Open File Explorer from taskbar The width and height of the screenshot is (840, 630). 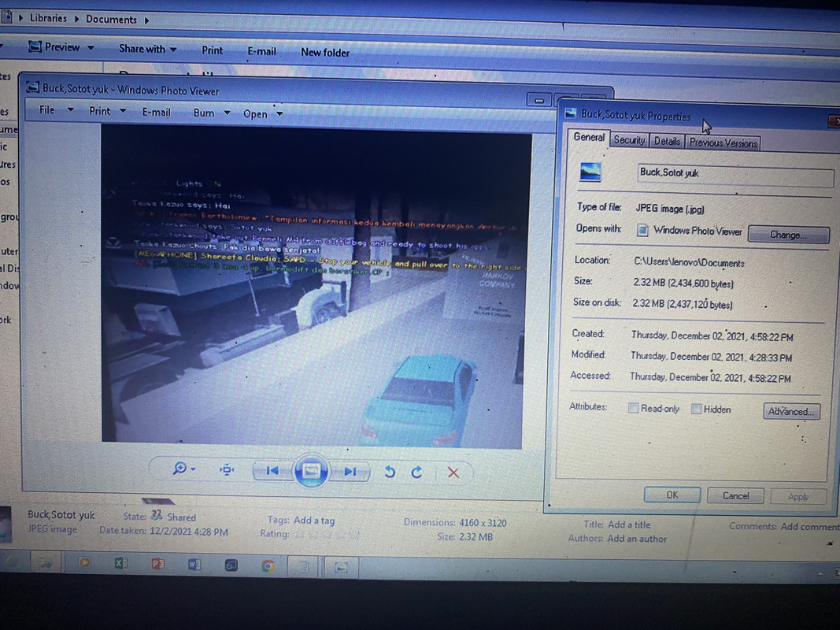[x=45, y=562]
